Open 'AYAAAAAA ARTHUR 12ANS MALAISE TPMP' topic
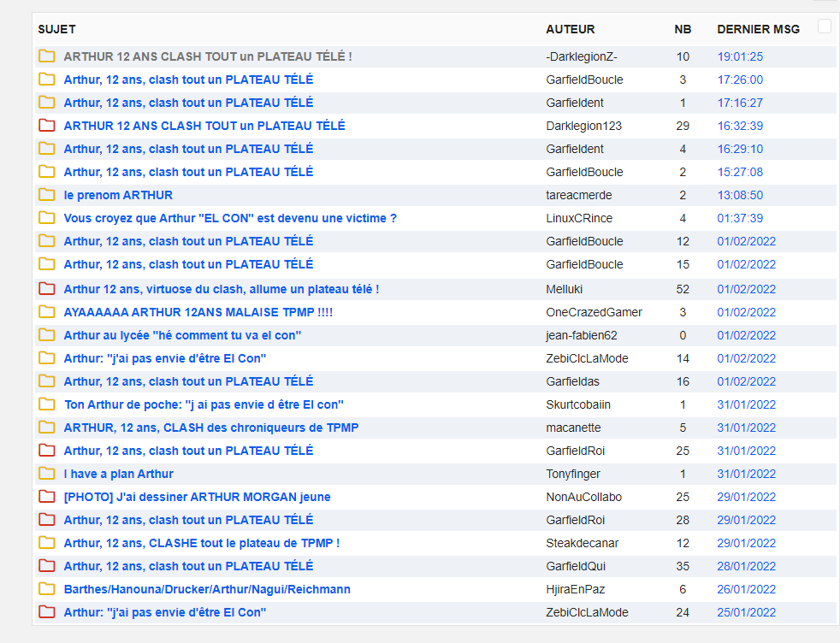 [x=198, y=312]
